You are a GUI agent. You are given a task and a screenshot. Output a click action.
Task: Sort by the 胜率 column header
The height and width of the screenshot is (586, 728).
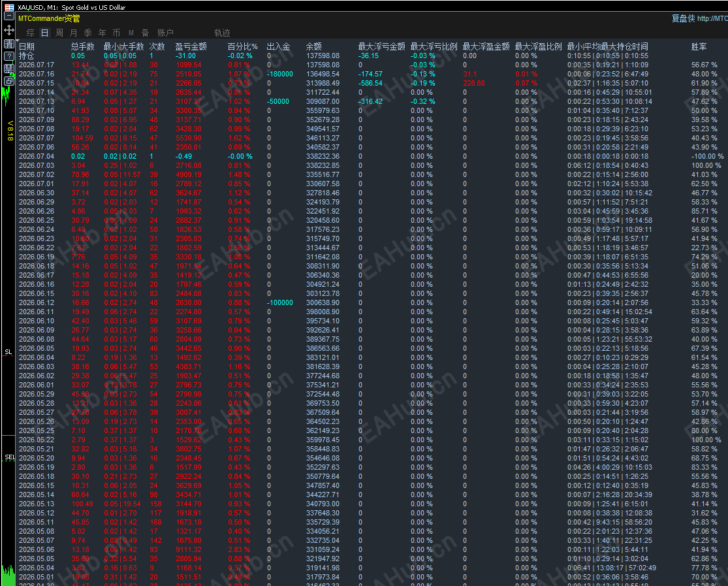coord(699,46)
